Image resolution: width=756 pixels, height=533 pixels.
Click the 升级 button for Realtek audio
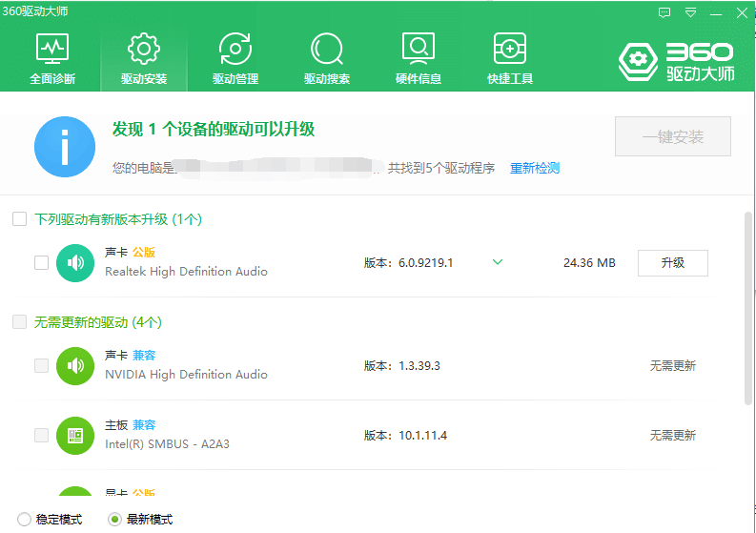pyautogui.click(x=672, y=263)
